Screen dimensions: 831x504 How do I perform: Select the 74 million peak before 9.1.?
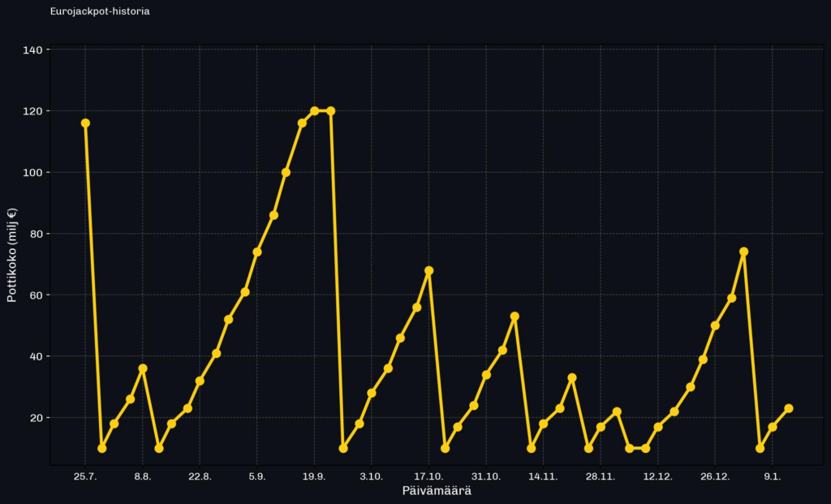point(743,252)
